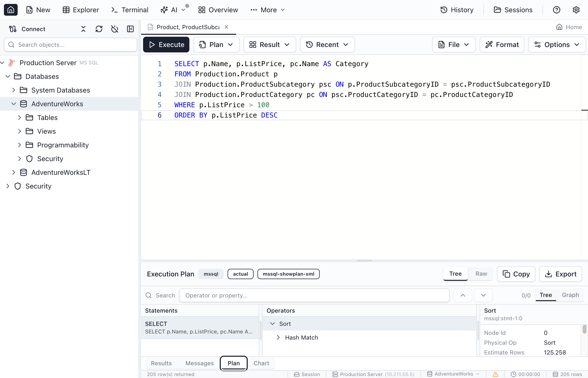Open the Options dropdown
Viewport: 588px width, 378px height.
click(x=557, y=45)
